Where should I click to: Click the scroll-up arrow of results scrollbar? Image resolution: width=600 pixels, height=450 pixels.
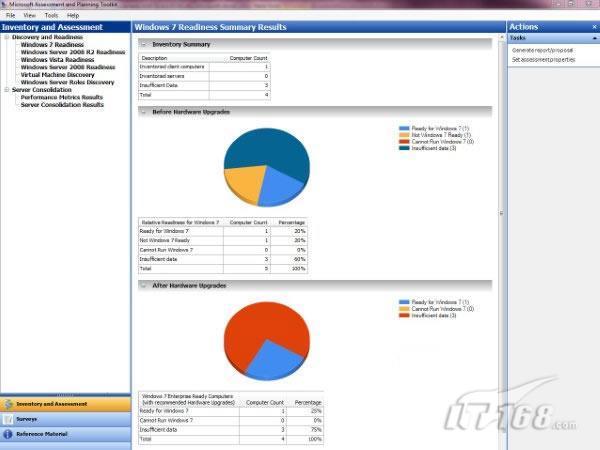[x=502, y=37]
